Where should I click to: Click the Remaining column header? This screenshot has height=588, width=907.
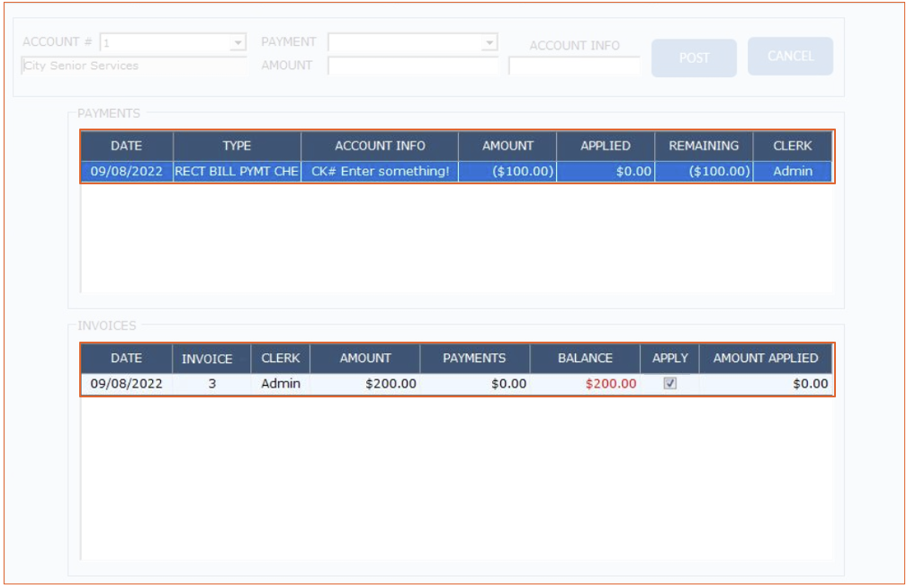click(x=703, y=146)
